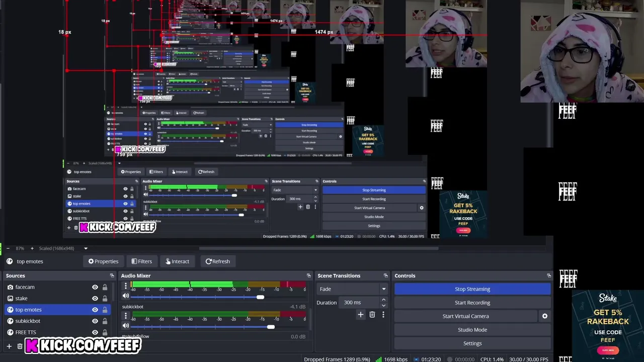Open virtual camera settings gear
This screenshot has width=644, height=362.
(x=544, y=316)
